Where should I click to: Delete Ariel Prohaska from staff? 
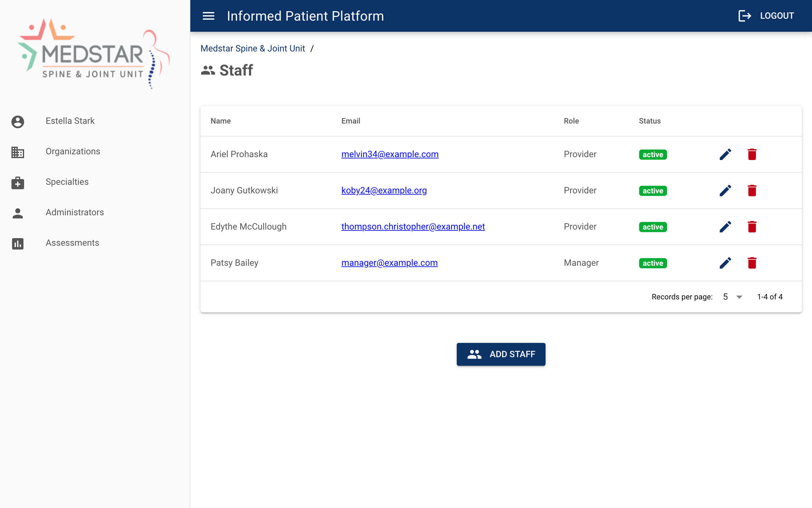click(752, 154)
